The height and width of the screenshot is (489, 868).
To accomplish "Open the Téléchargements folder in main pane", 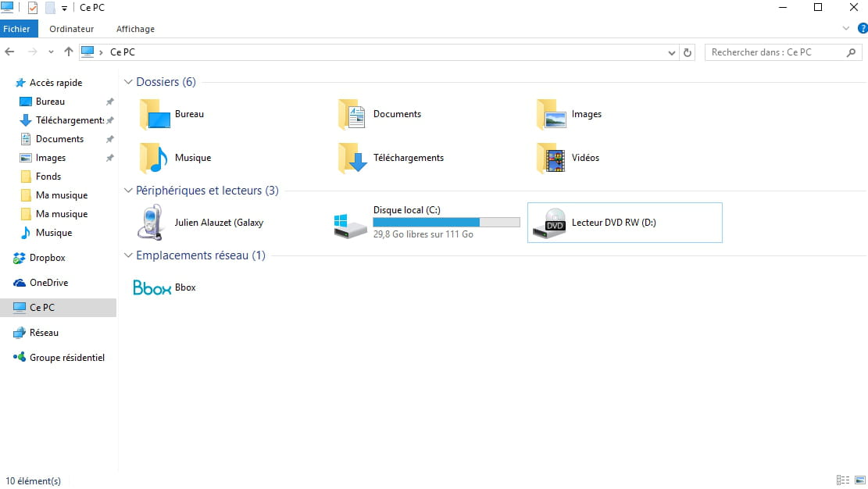I will click(x=353, y=158).
